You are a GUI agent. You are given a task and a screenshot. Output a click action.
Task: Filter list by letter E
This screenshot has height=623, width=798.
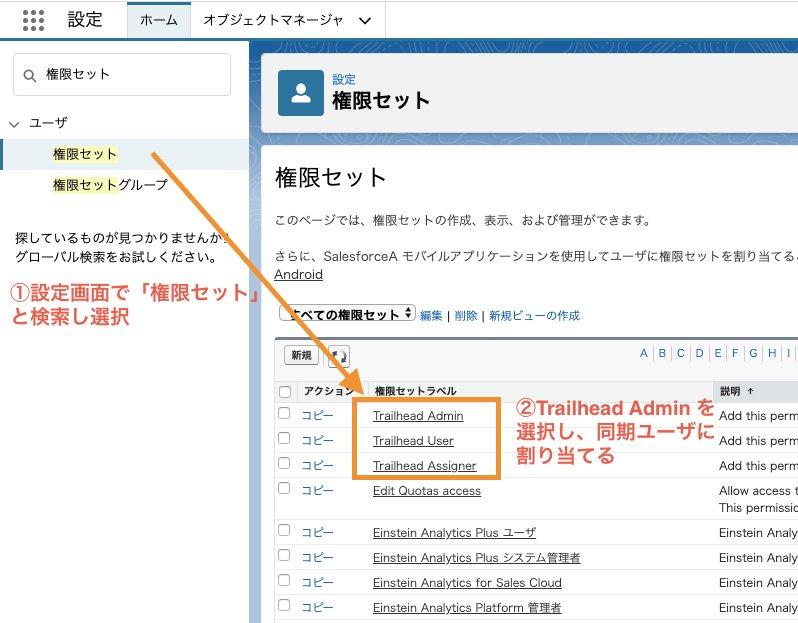[x=718, y=353]
